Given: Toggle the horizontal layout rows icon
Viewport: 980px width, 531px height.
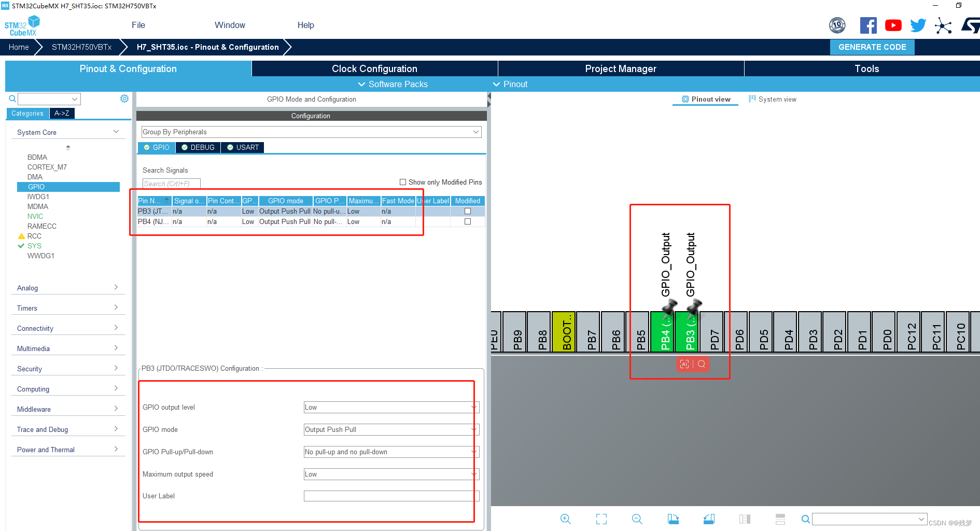Looking at the screenshot, I should point(780,519).
